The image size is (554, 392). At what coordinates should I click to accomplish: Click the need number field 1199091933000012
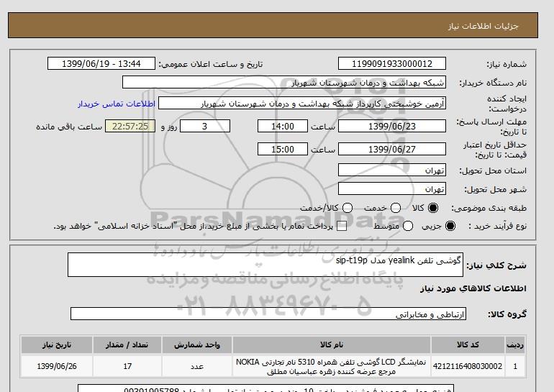[392, 63]
